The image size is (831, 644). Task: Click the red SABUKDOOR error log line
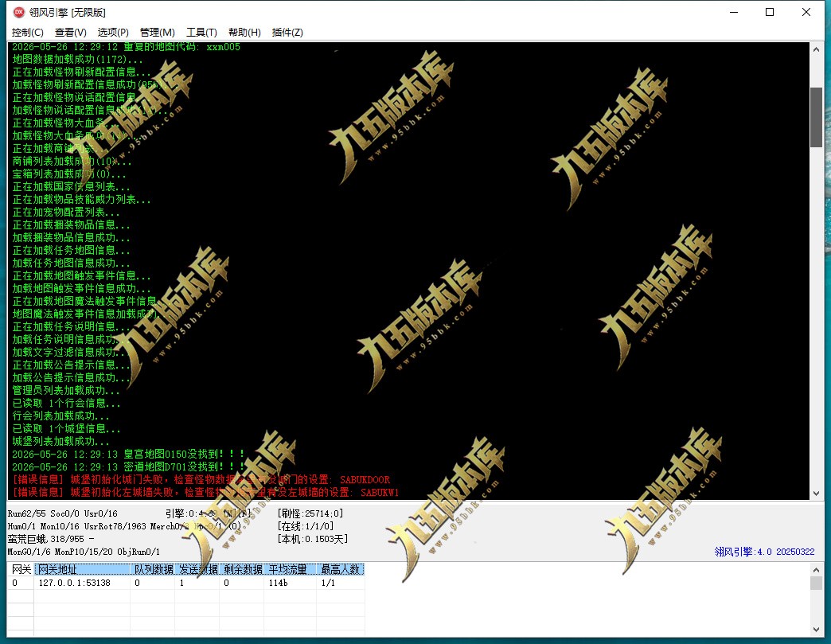(x=201, y=480)
